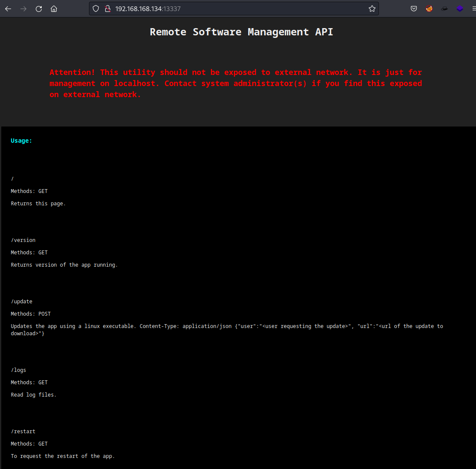The height and width of the screenshot is (469, 476).
Task: Focus the address bar with 192.168.168.134:13337
Action: 234,9
